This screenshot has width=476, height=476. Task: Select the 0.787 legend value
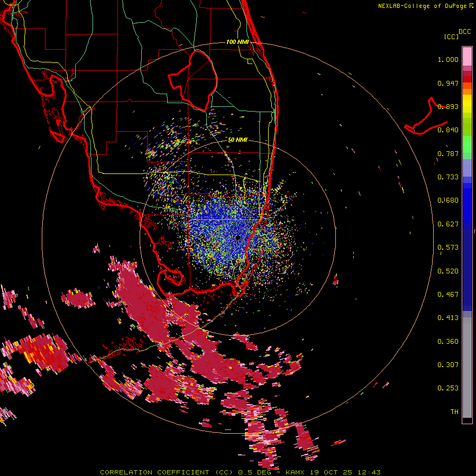(448, 153)
